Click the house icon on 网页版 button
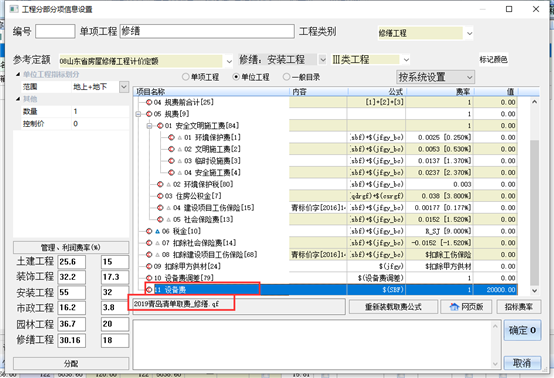The width and height of the screenshot is (554, 378). pos(454,307)
